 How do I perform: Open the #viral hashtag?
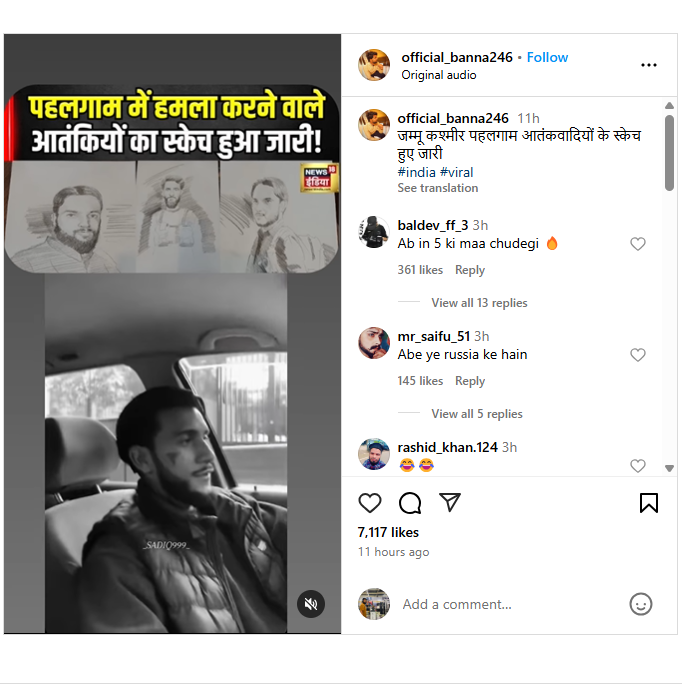point(456,172)
